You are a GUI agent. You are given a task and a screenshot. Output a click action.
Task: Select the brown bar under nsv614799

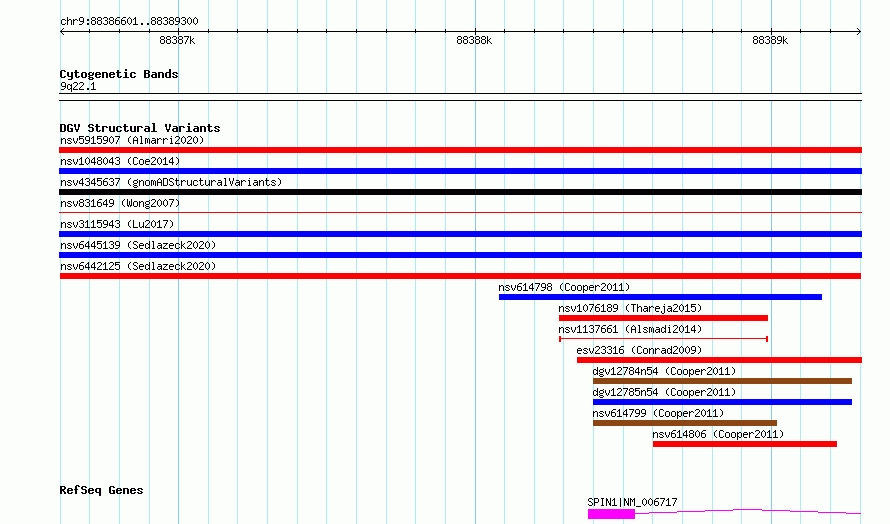(685, 423)
